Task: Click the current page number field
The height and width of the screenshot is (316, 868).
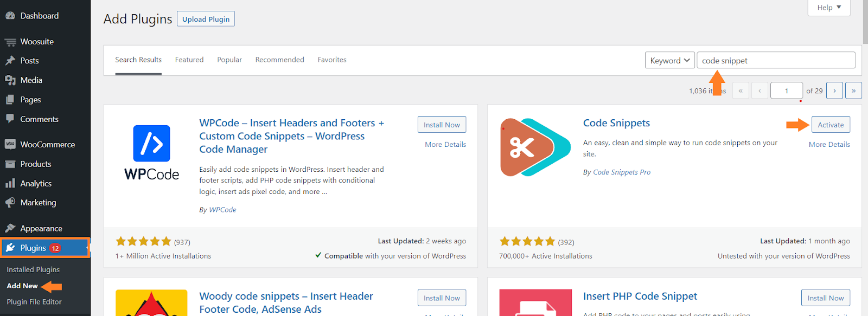Action: (786, 91)
